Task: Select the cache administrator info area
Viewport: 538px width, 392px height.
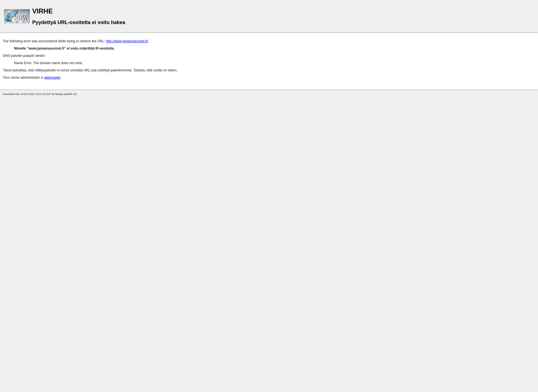Action: pos(32,77)
